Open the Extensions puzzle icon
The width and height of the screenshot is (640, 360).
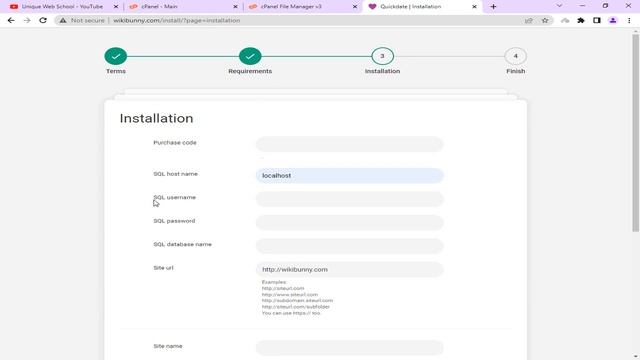pyautogui.click(x=581, y=20)
